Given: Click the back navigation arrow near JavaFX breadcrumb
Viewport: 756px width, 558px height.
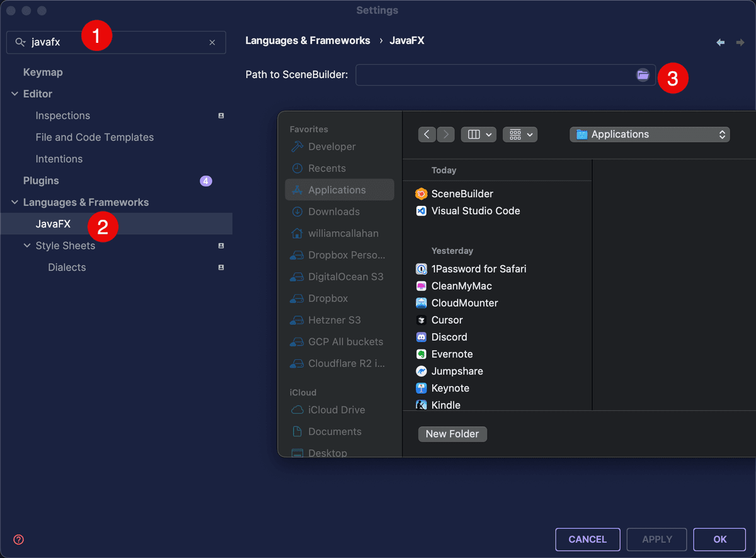Looking at the screenshot, I should [720, 41].
